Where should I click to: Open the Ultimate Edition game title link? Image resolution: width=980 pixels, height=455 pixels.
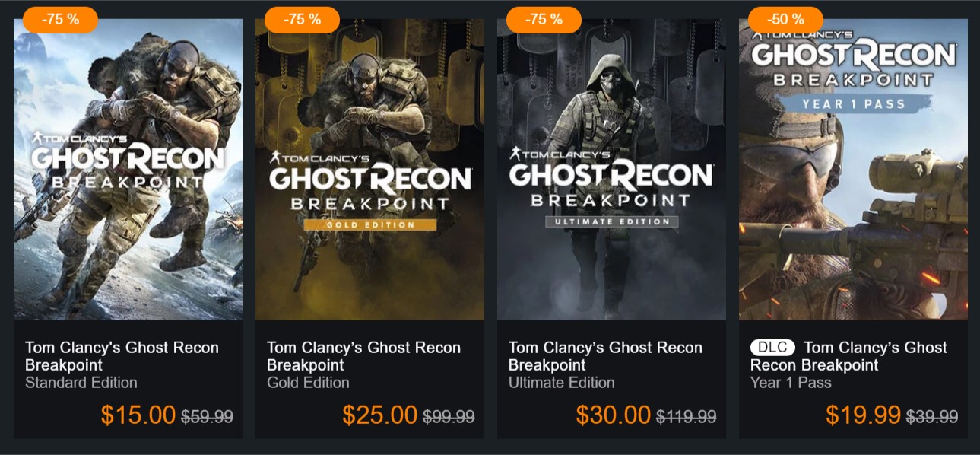(605, 356)
